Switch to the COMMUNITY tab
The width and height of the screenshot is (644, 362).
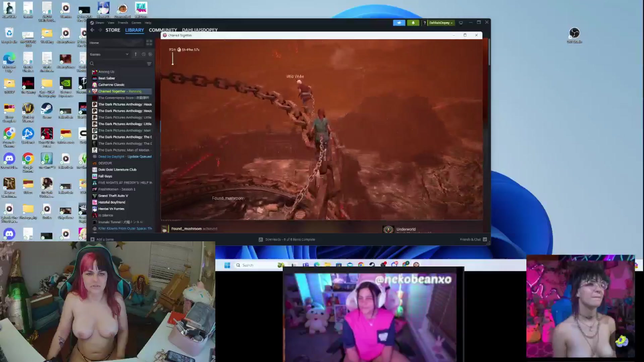coord(163,30)
